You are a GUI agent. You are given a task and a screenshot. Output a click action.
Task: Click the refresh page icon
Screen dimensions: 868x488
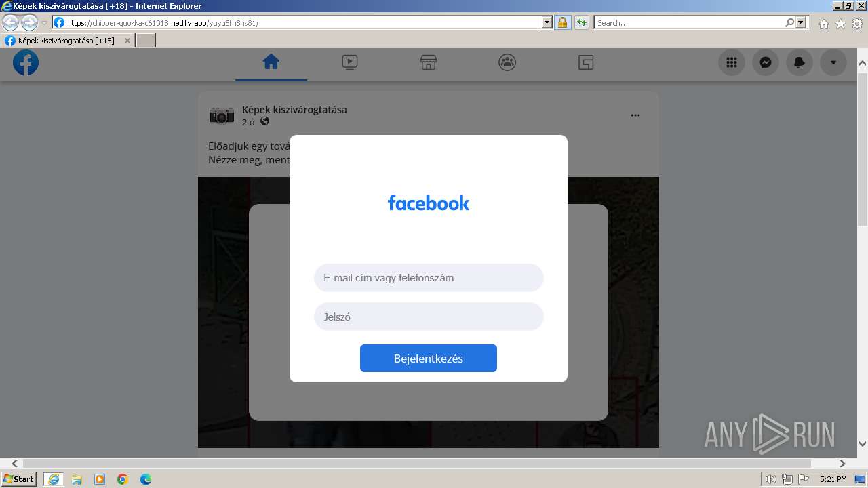[x=581, y=22]
